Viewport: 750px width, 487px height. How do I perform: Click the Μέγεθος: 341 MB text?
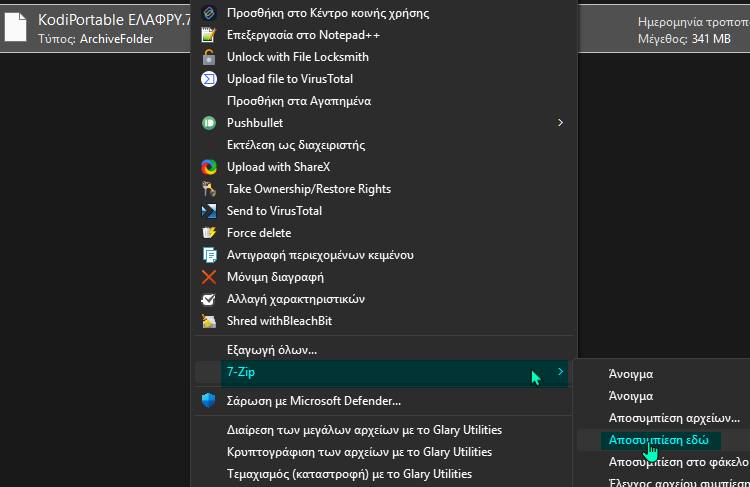point(684,39)
